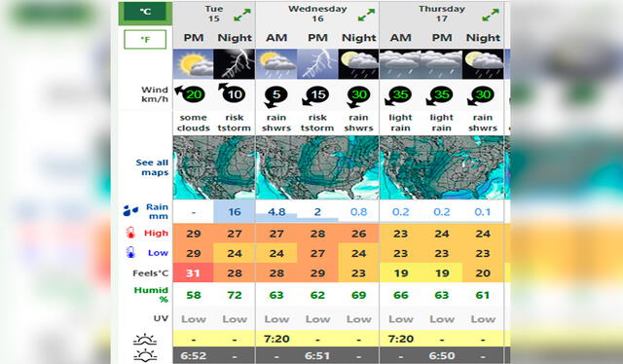
Task: Select Thursday PM high temperature 24
Action: (x=442, y=234)
